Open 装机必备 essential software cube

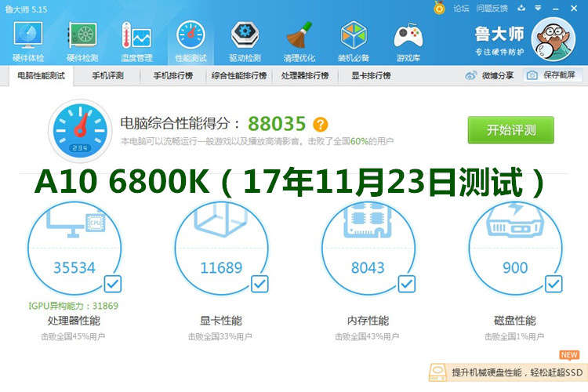pos(354,42)
